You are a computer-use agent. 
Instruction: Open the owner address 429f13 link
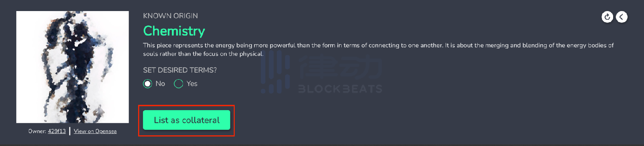57,131
